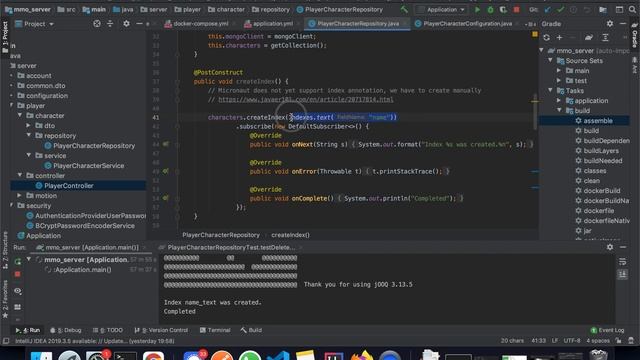Open the 9: Version Control tool window

(161, 330)
